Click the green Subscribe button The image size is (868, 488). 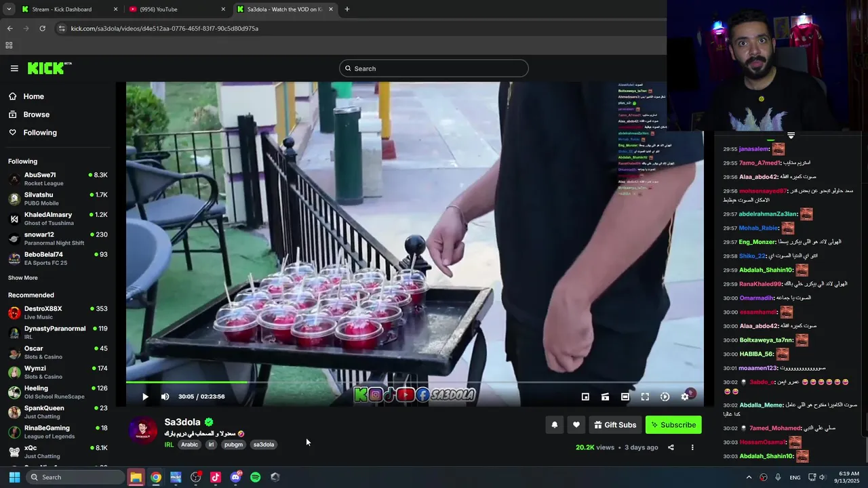[x=673, y=425]
